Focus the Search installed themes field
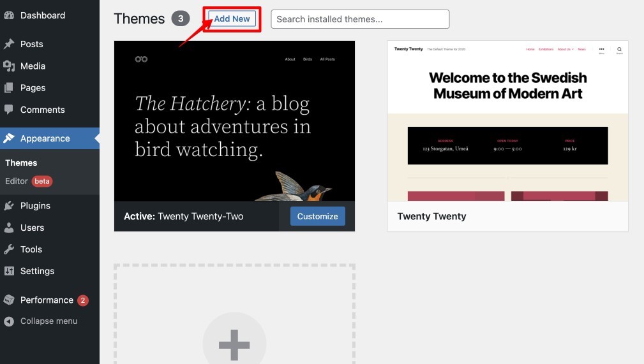 tap(360, 19)
